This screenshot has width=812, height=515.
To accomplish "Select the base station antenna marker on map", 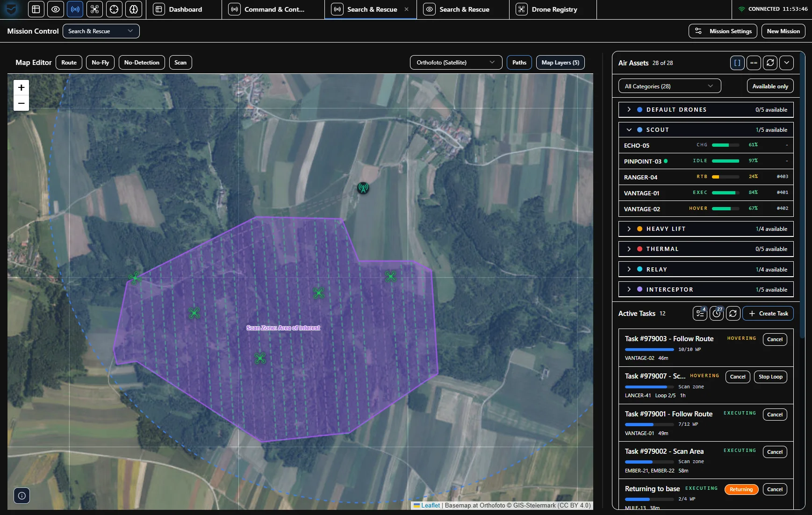I will [x=363, y=188].
